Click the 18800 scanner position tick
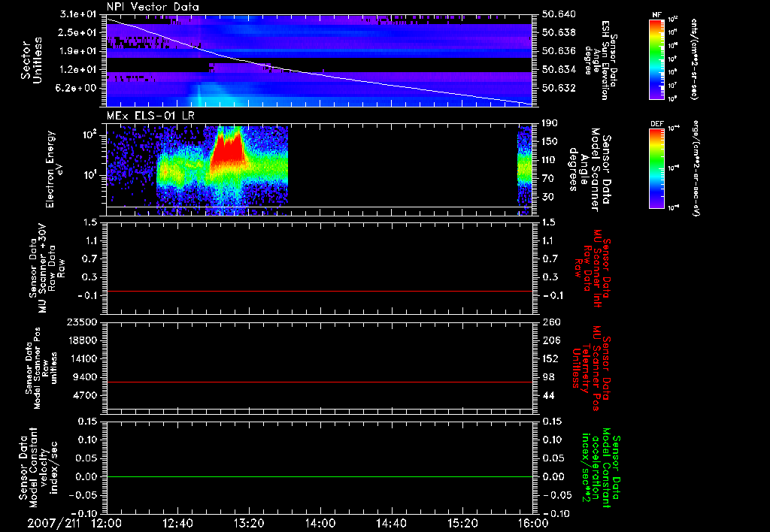 coord(81,340)
